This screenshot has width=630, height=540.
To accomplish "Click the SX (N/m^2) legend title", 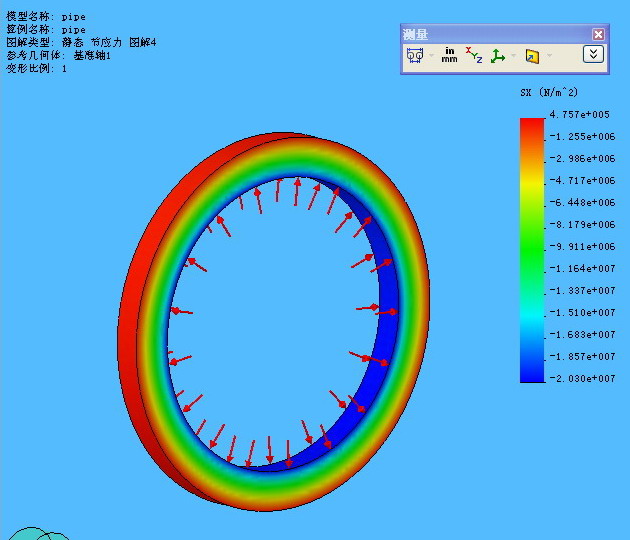I will 549,93.
